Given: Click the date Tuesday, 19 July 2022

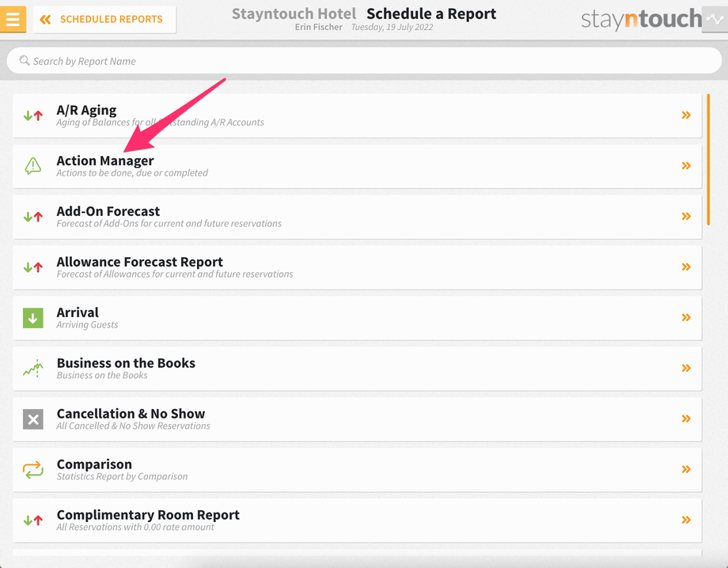Looking at the screenshot, I should [392, 28].
